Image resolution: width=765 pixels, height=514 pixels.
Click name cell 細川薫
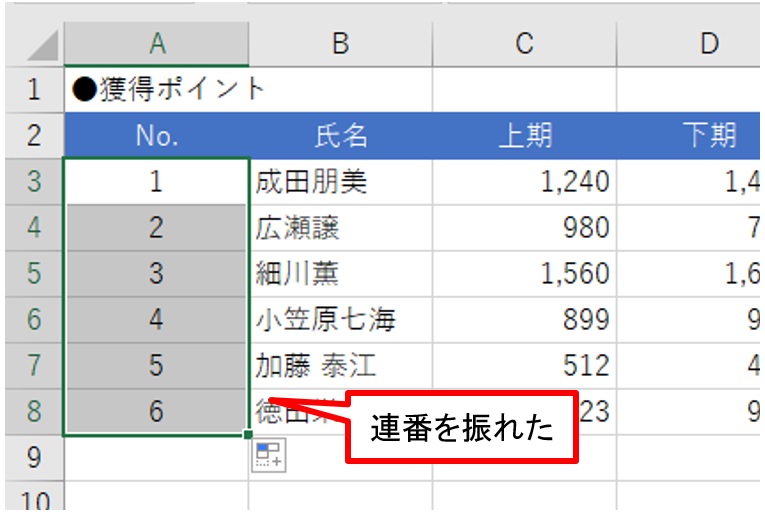[x=341, y=274]
